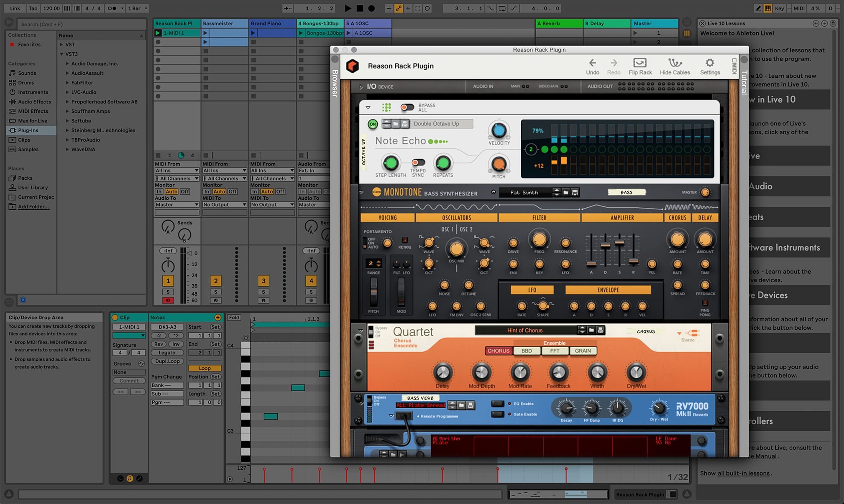844x504 pixels.
Task: Click the Stop button in Ableton transport
Action: (x=360, y=8)
